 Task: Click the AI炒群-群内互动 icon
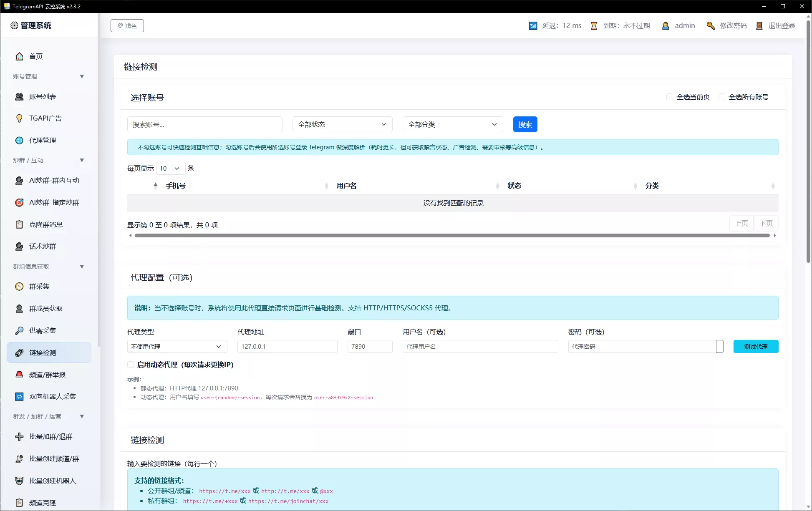(x=19, y=181)
